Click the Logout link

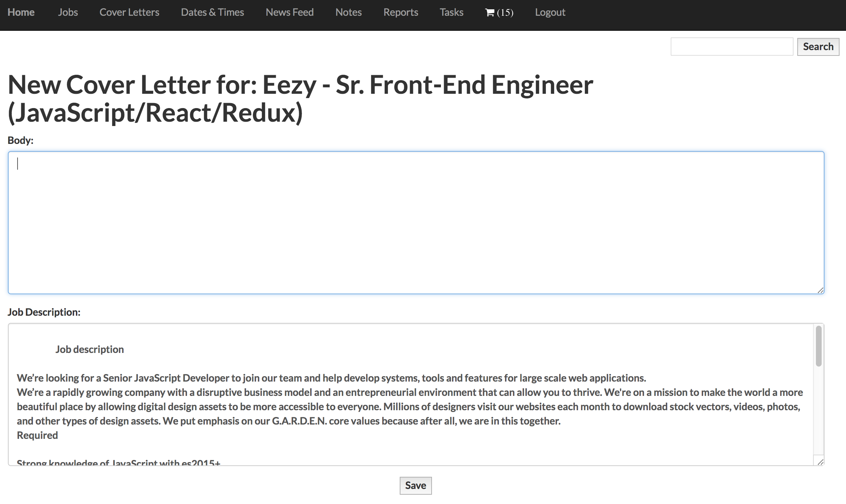pos(550,13)
